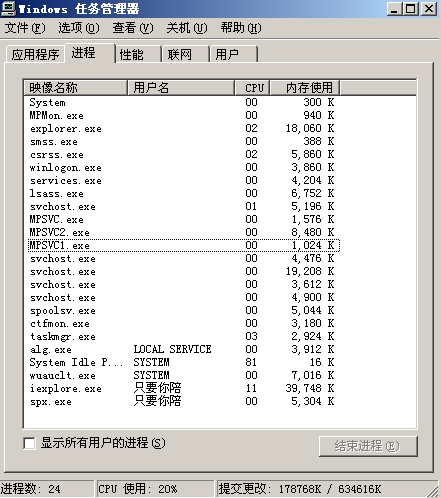The width and height of the screenshot is (441, 498).
Task: Open the 帮助(H) menu
Action: (241, 28)
